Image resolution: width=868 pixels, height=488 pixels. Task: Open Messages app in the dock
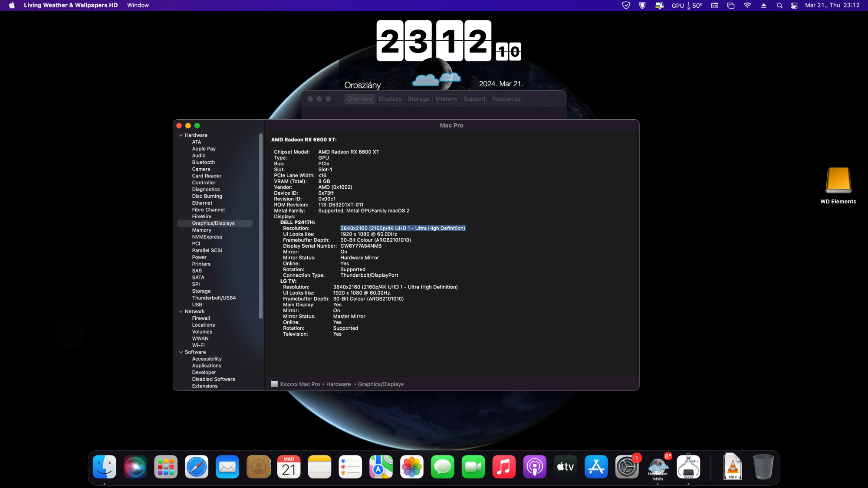[443, 467]
